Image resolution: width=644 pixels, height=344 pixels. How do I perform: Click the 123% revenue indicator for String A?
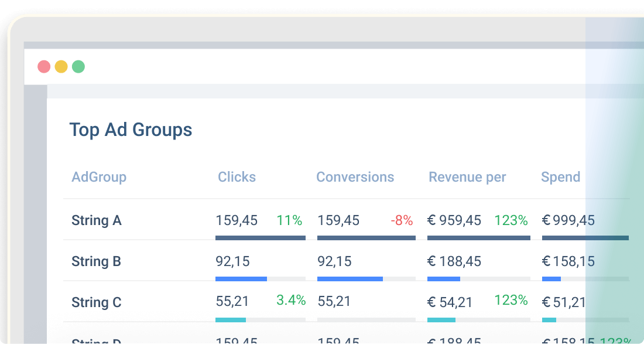coord(511,220)
